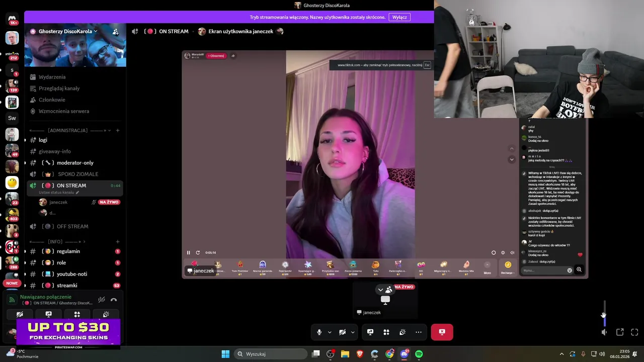Image resolution: width=644 pixels, height=362 pixels.
Task: Open Recharge coins in TikTok gifts
Action: 508,267
